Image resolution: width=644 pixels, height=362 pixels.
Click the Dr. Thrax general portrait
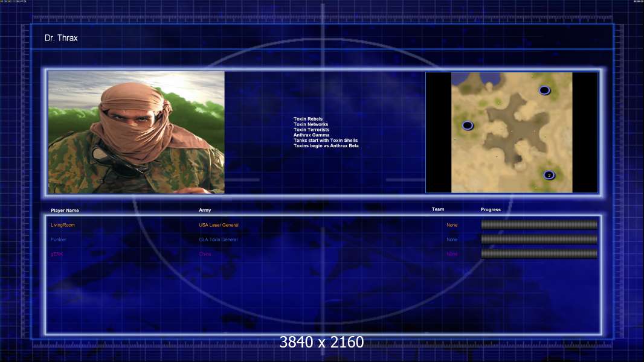[x=137, y=132]
